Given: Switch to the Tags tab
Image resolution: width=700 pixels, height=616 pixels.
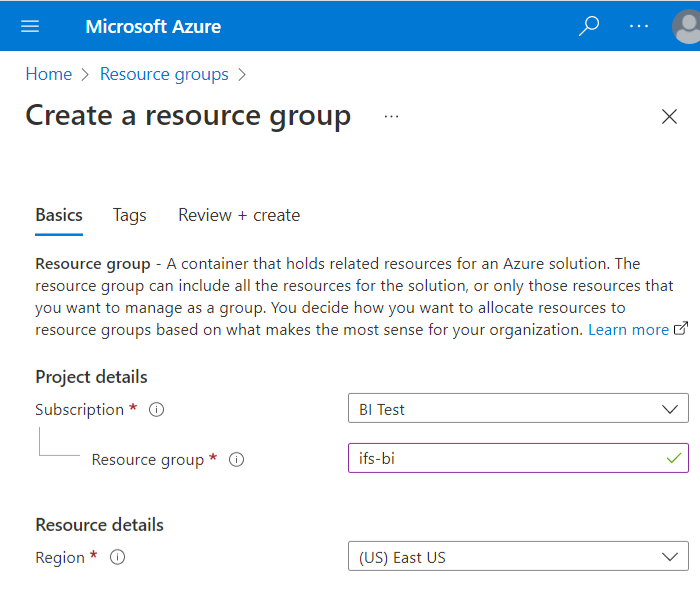Looking at the screenshot, I should (129, 215).
